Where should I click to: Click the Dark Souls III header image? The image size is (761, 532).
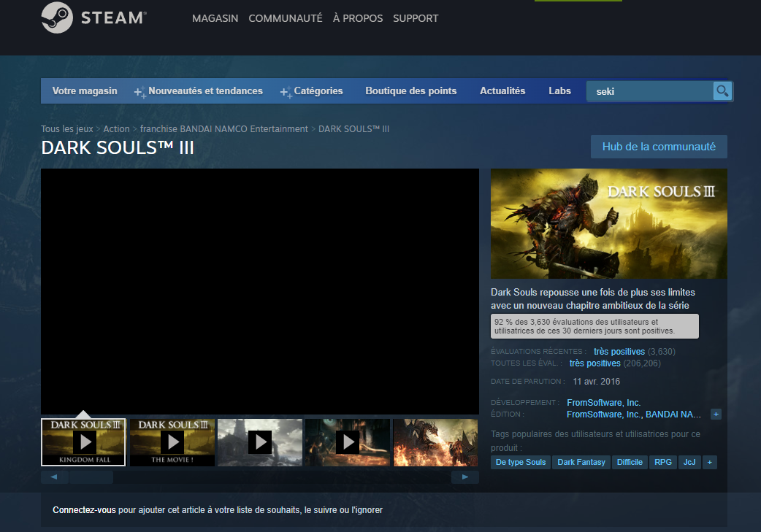pyautogui.click(x=608, y=223)
